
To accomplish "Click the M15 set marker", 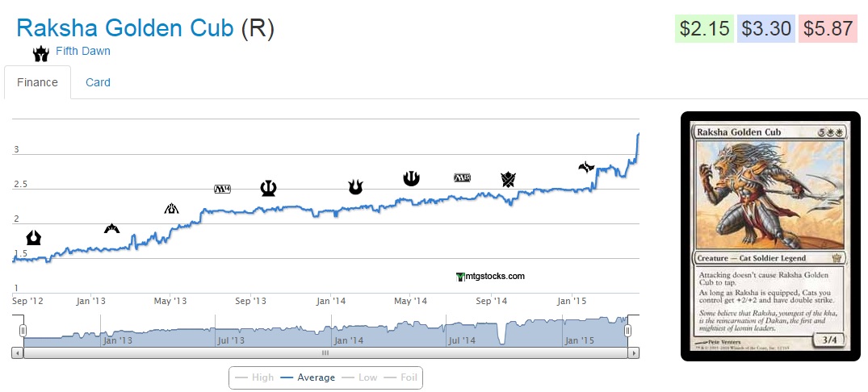I will pyautogui.click(x=462, y=177).
